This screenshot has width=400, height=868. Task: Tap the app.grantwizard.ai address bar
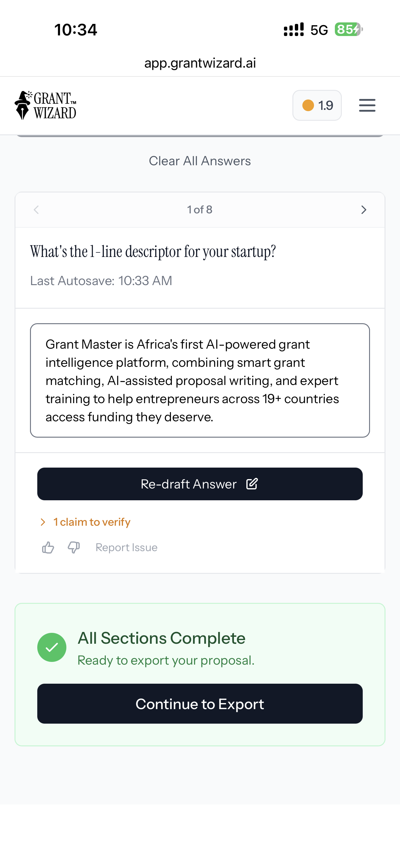(x=200, y=63)
